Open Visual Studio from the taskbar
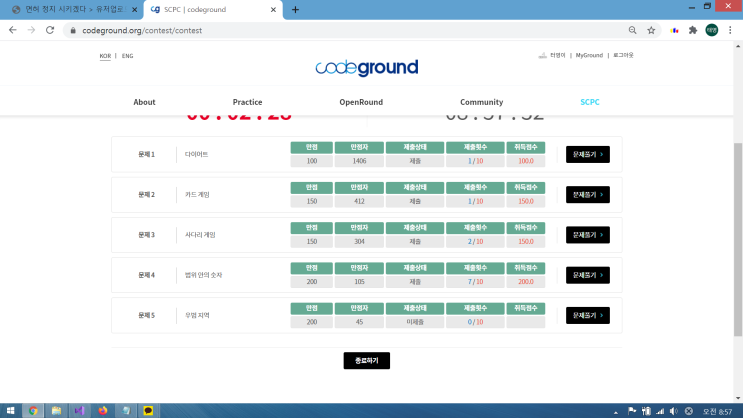This screenshot has height=418, width=743. click(x=79, y=410)
